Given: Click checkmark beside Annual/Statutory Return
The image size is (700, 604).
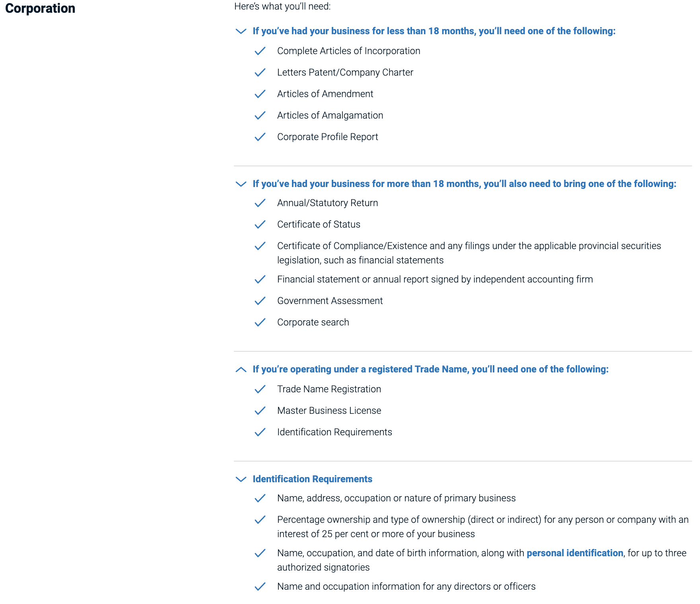Looking at the screenshot, I should pos(260,203).
